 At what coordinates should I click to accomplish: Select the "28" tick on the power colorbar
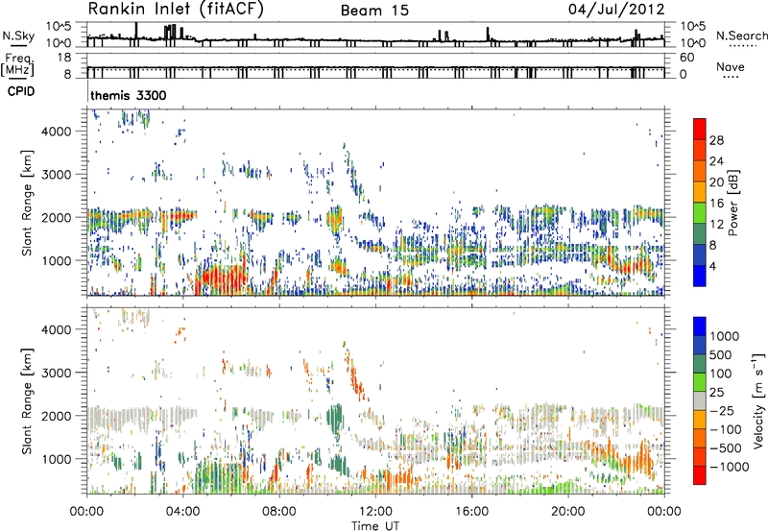click(x=716, y=140)
